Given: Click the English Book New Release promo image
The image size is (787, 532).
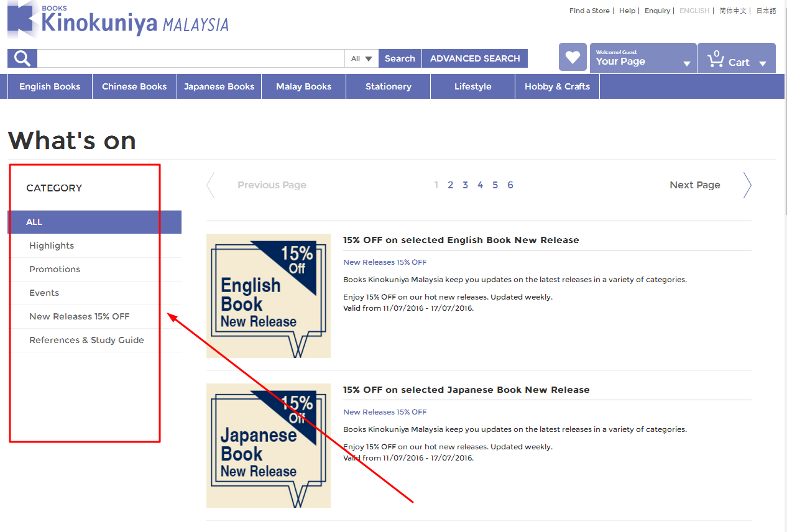Looking at the screenshot, I should (268, 296).
